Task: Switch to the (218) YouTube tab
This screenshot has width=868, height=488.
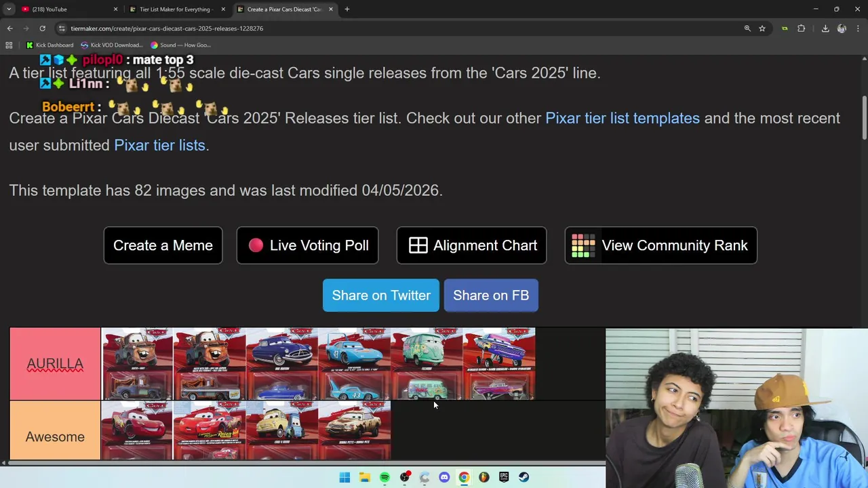Action: click(68, 9)
